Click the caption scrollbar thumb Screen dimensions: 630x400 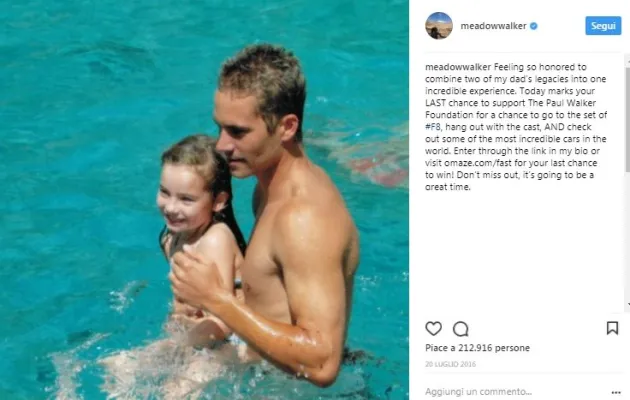[x=627, y=118]
